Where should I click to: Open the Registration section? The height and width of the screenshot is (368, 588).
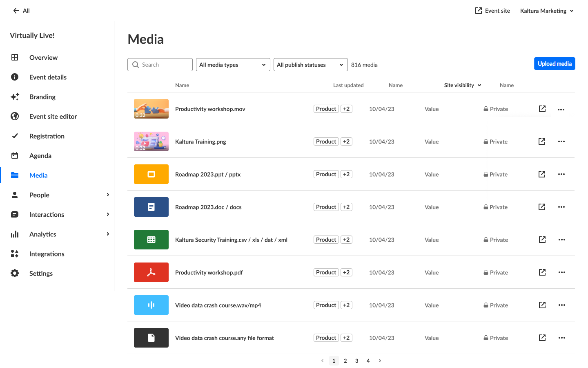47,136
